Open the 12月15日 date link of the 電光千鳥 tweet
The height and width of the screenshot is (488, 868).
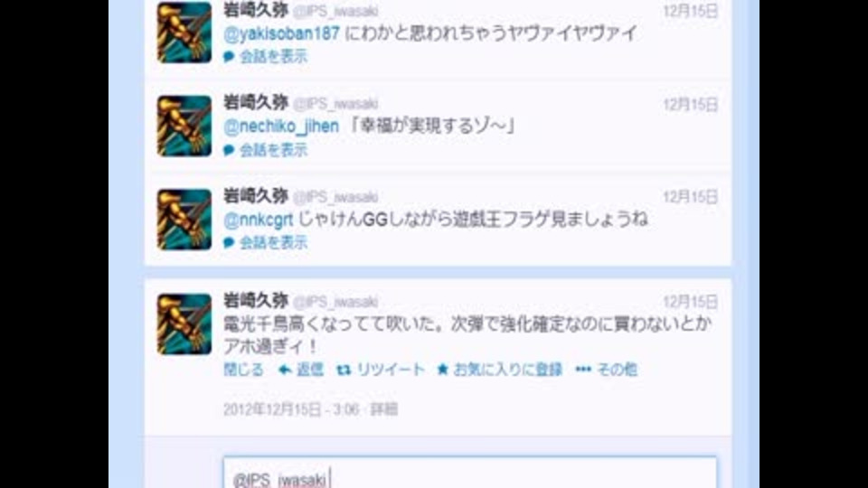pyautogui.click(x=690, y=302)
